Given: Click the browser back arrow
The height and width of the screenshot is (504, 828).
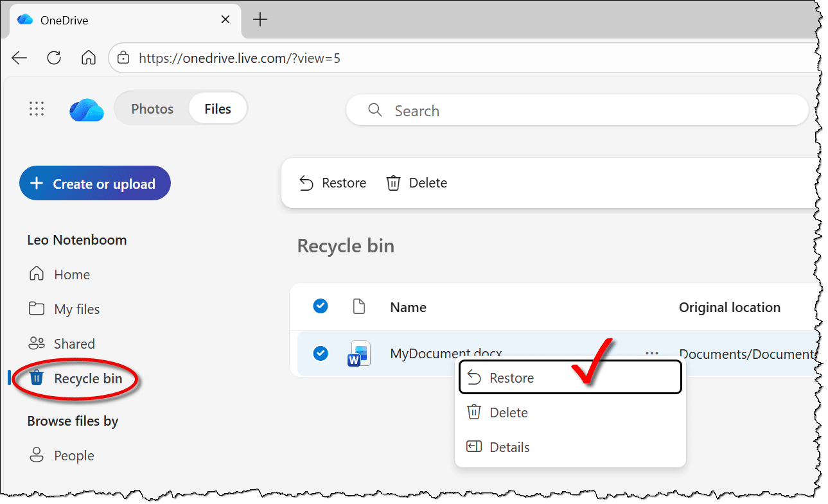Looking at the screenshot, I should point(19,58).
